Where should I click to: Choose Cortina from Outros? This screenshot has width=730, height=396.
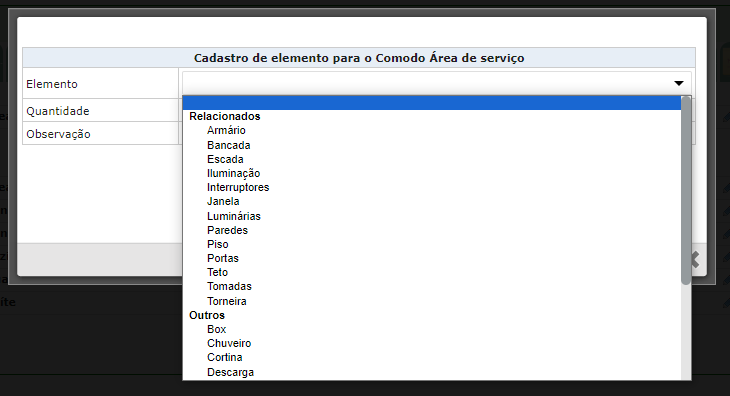tap(225, 357)
